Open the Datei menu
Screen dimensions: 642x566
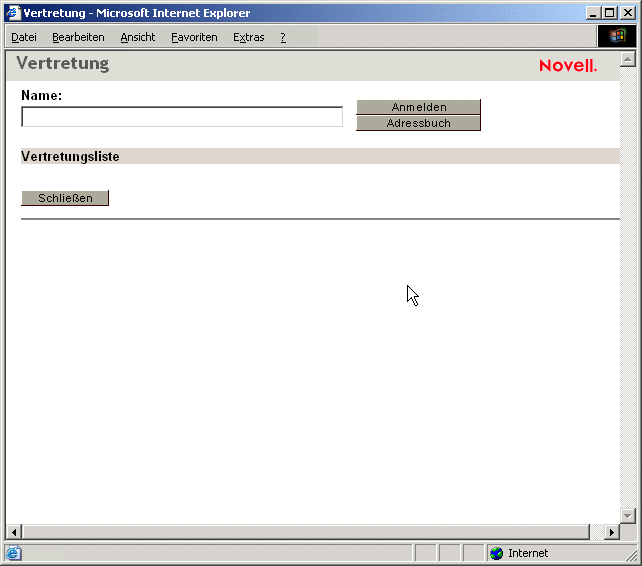click(x=24, y=37)
